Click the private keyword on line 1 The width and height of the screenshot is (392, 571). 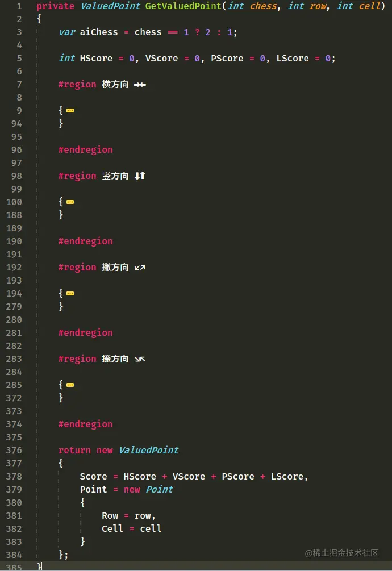[55, 6]
